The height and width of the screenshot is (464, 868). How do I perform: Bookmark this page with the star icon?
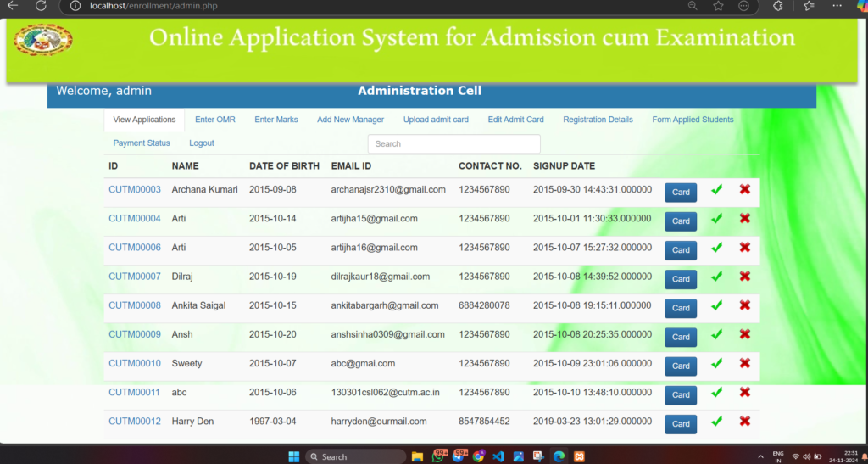(x=719, y=6)
